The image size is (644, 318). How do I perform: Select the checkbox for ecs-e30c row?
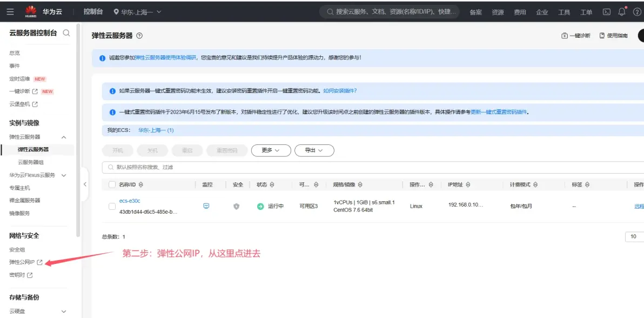[112, 207]
